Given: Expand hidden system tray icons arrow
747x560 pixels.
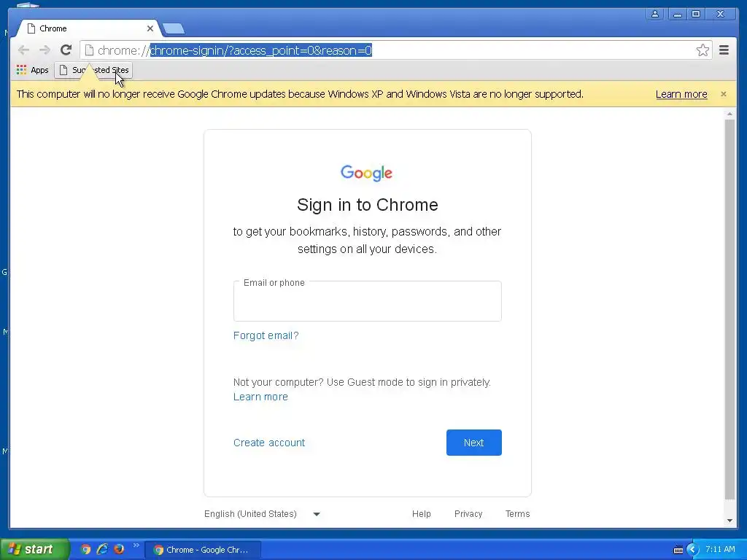Looking at the screenshot, I should (x=692, y=550).
